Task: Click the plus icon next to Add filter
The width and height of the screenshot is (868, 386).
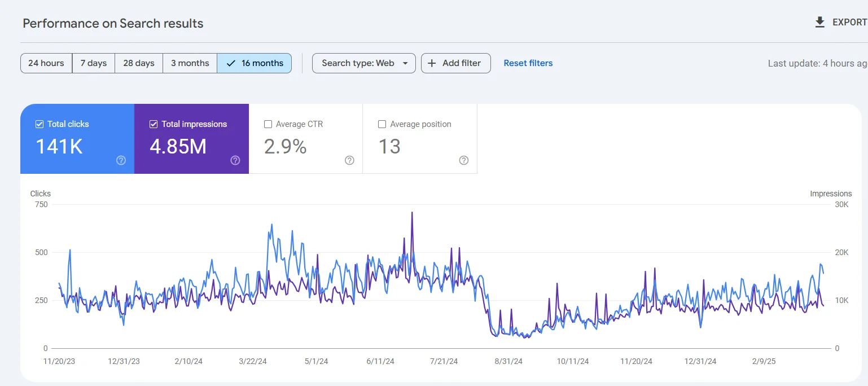Action: tap(432, 63)
